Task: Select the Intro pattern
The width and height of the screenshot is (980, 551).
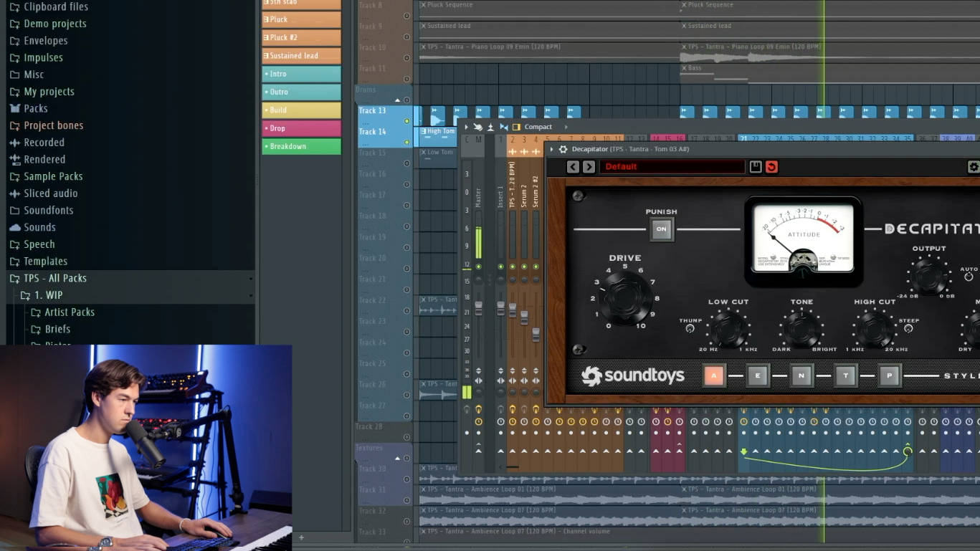Action: click(x=301, y=74)
